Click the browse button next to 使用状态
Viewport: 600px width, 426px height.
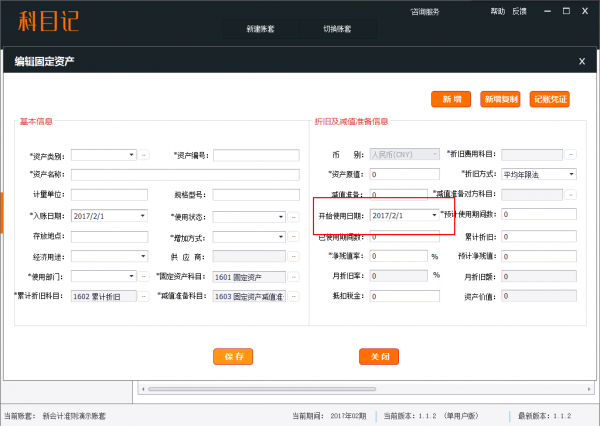[x=294, y=216]
